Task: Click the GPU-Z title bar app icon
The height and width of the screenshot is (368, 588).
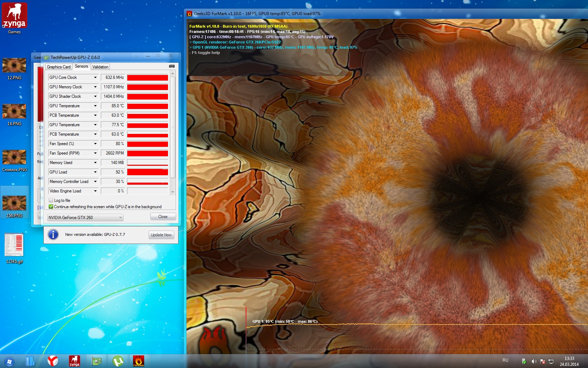Action: 47,57
